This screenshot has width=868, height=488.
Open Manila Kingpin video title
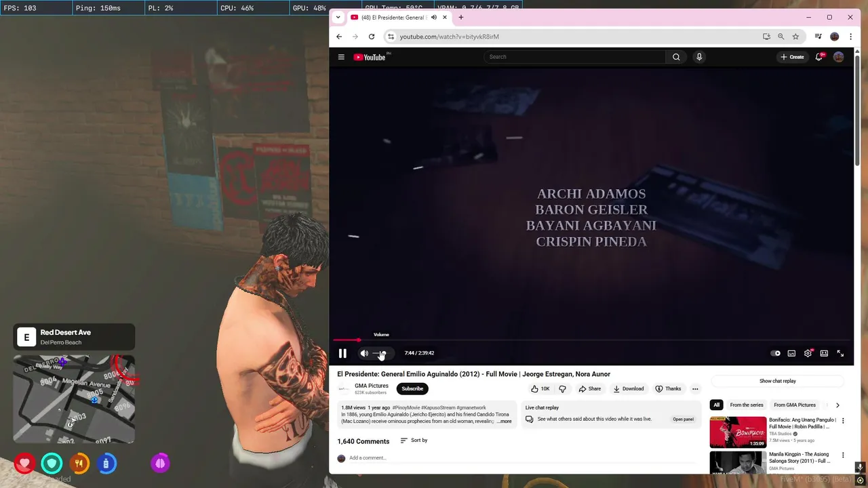point(800,457)
